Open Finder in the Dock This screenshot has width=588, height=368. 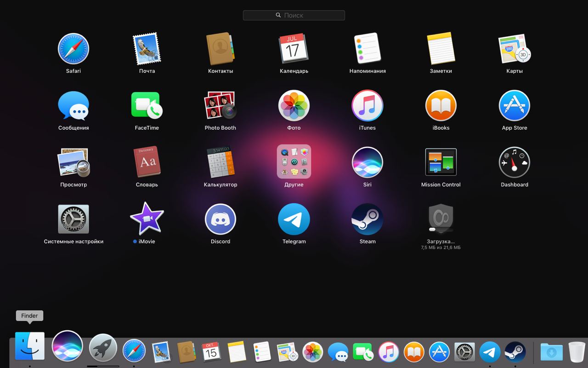[30, 346]
